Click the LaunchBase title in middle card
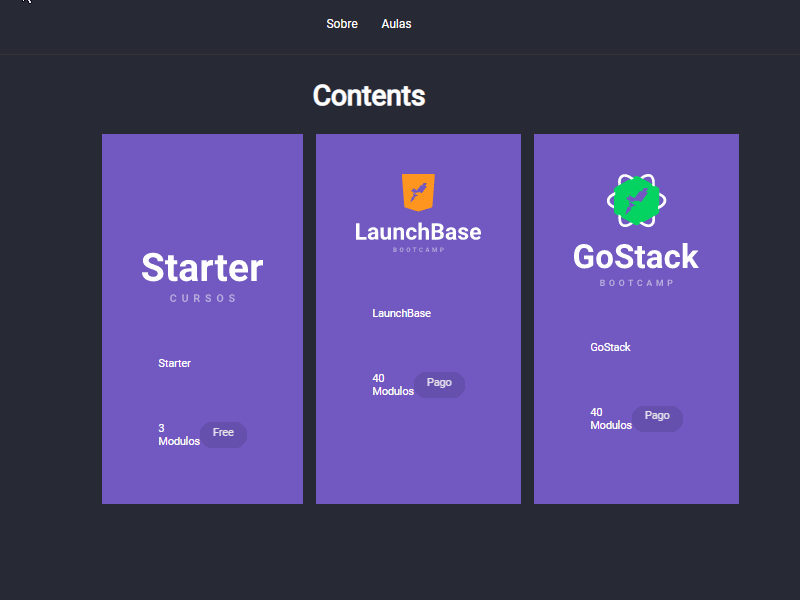Screen dimensions: 800x600 coord(418,231)
